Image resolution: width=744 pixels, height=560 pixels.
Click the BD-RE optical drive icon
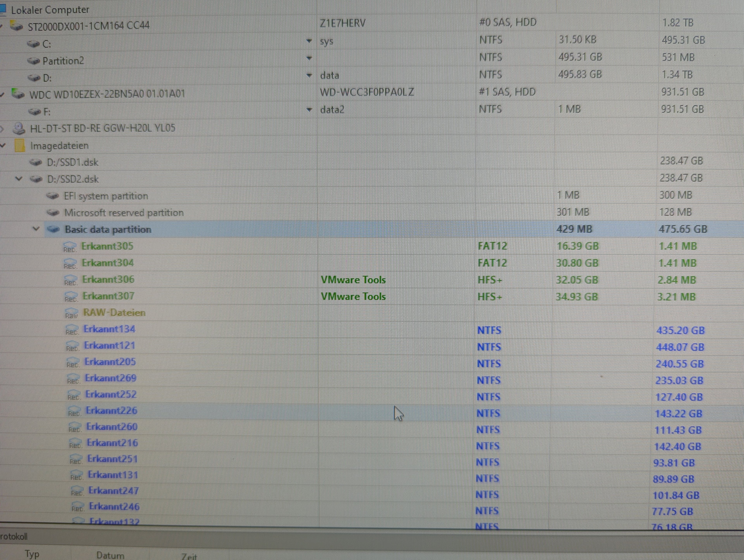pos(19,128)
